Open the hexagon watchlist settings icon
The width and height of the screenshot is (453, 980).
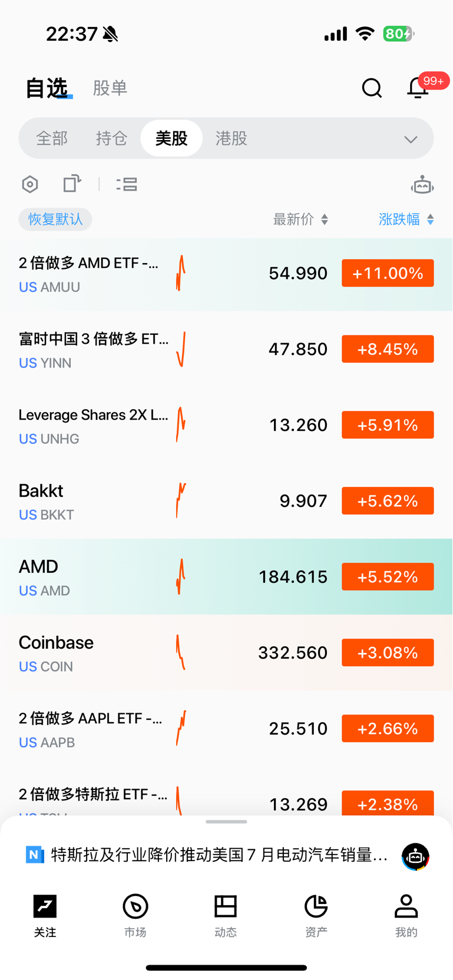[x=30, y=184]
